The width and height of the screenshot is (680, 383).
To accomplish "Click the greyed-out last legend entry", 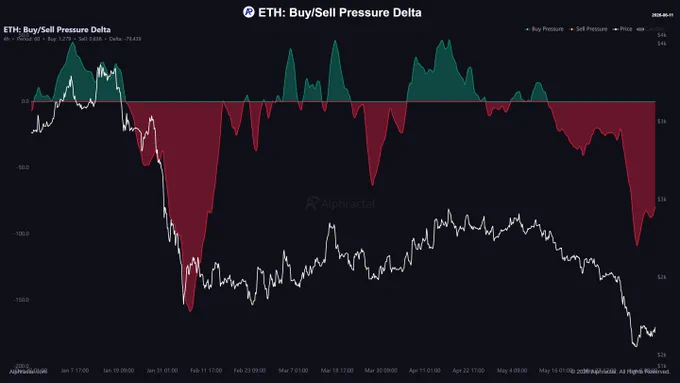I will (651, 29).
